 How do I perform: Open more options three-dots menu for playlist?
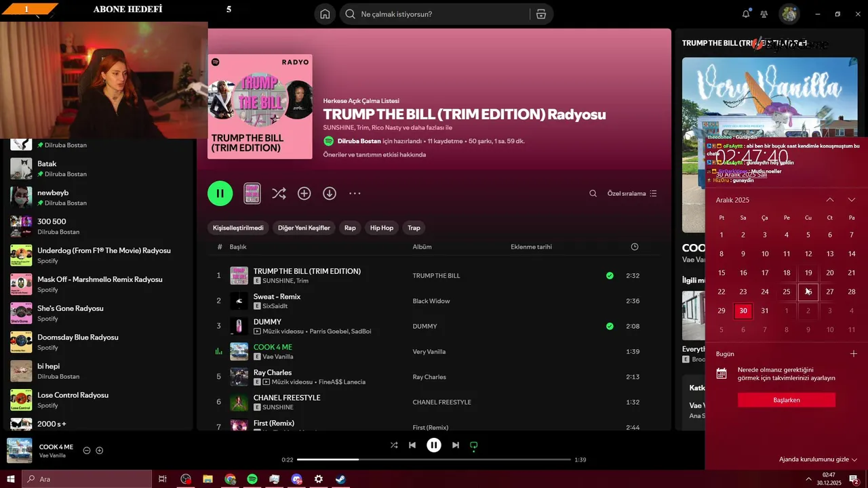coord(355,193)
